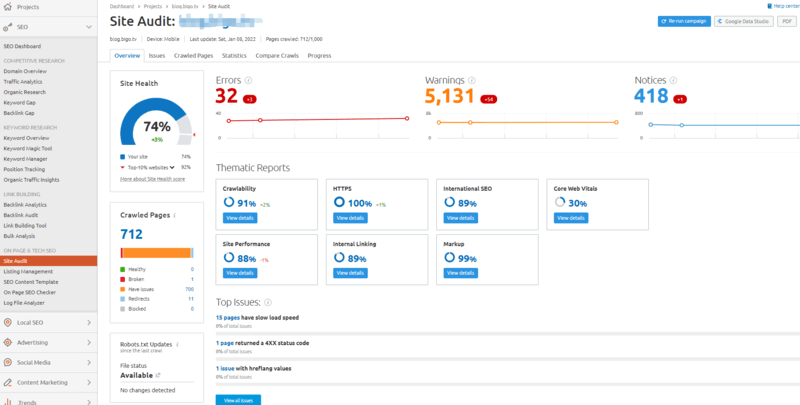Open Log File Analyzer in sidebar

[24, 303]
